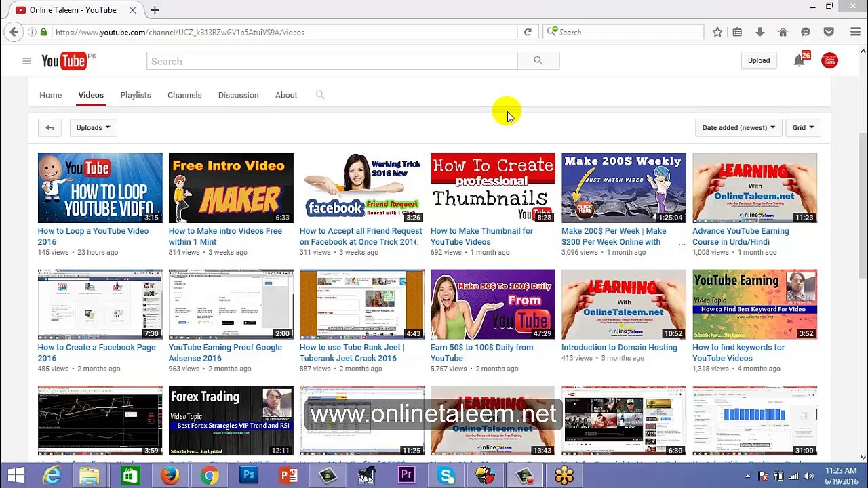Open Windows Start button
The height and width of the screenshot is (488, 868).
point(16,476)
